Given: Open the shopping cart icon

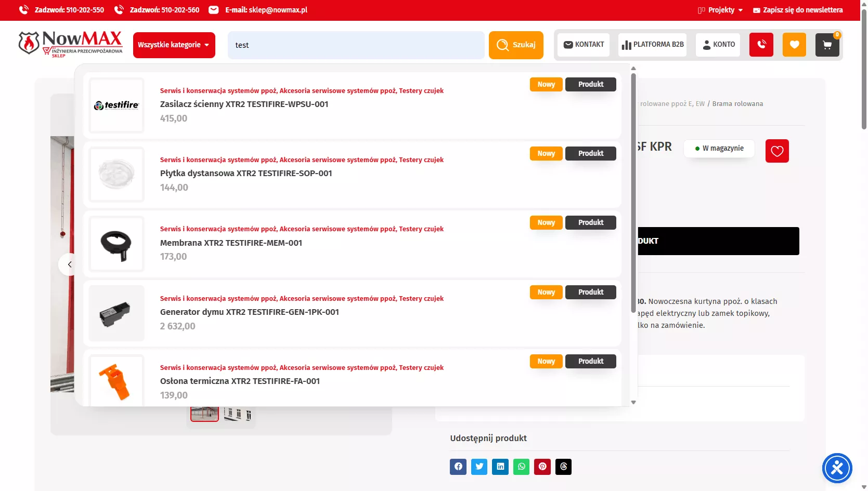Looking at the screenshot, I should [x=827, y=45].
